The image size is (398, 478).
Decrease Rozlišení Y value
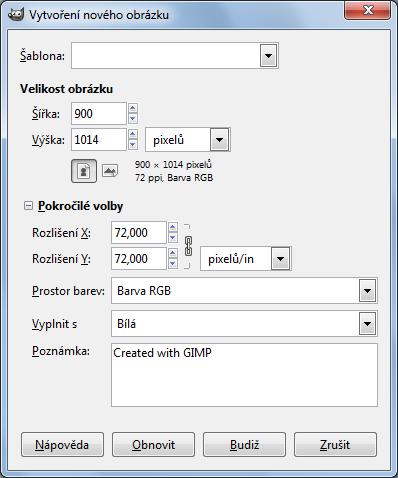[173, 263]
